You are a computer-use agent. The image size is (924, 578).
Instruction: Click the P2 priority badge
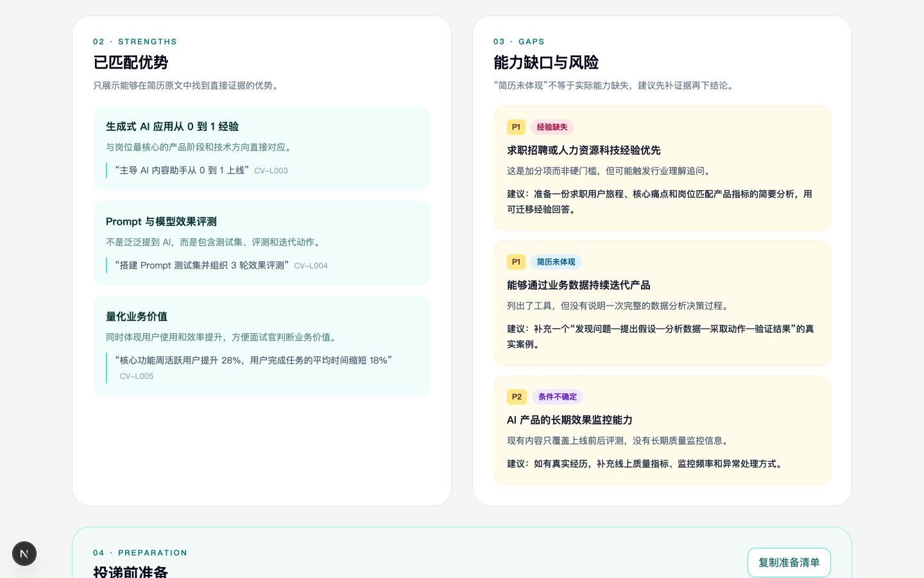pos(517,397)
